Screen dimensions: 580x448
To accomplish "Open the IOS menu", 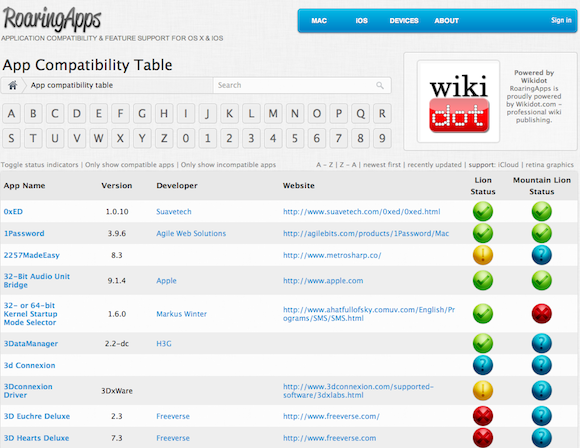I will point(361,21).
